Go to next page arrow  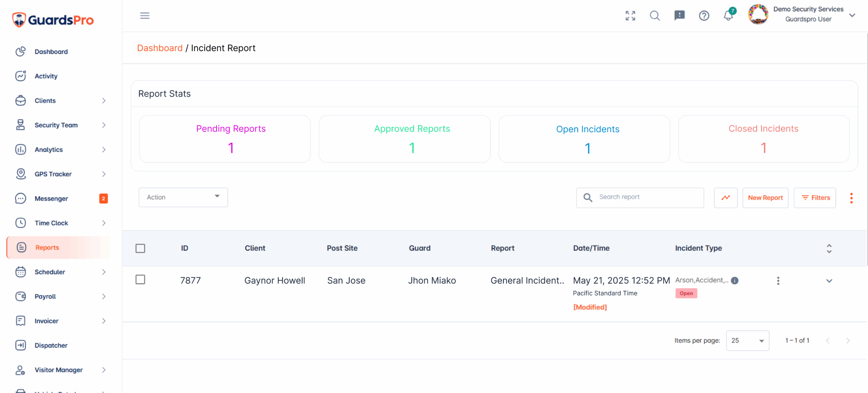pos(848,340)
